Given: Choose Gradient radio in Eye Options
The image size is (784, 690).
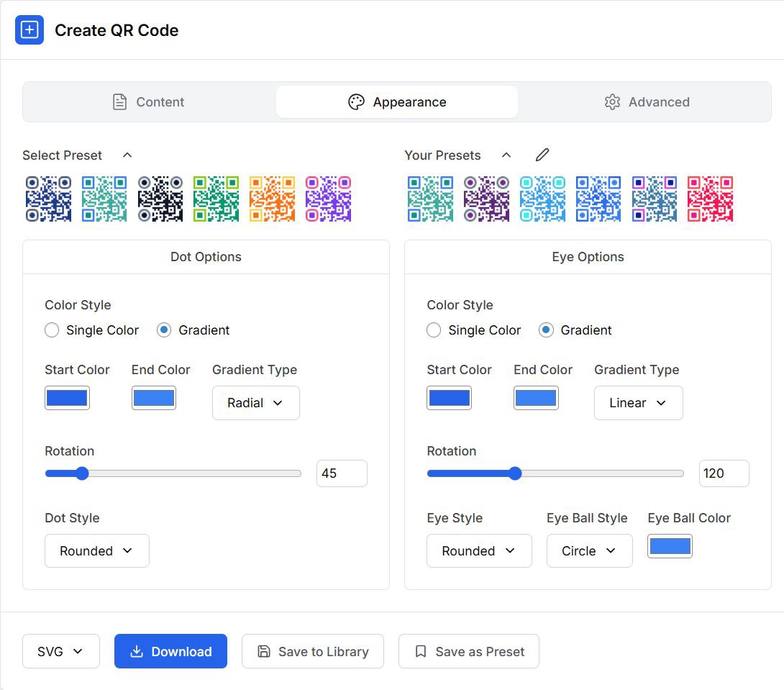Looking at the screenshot, I should pyautogui.click(x=546, y=330).
